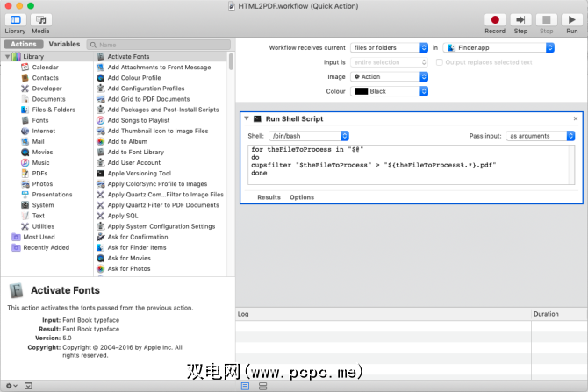
Task: Open the Recently Added smart folder
Action: 47,247
